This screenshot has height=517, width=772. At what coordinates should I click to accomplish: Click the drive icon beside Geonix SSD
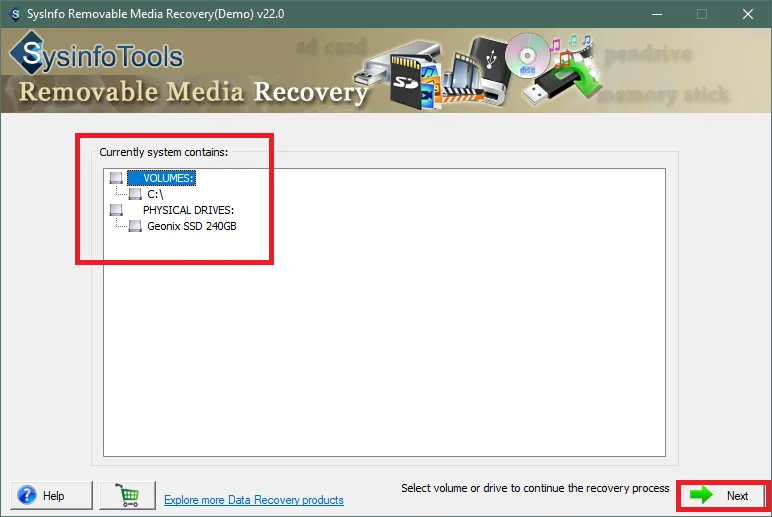click(135, 226)
